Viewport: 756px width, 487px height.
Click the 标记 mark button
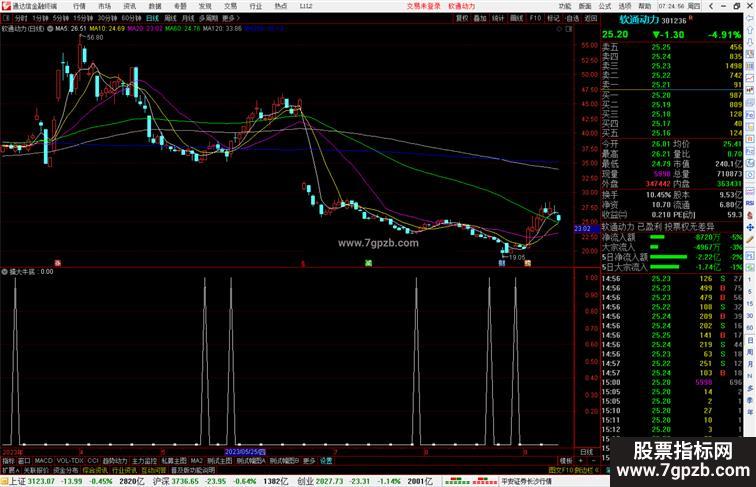pyautogui.click(x=554, y=18)
